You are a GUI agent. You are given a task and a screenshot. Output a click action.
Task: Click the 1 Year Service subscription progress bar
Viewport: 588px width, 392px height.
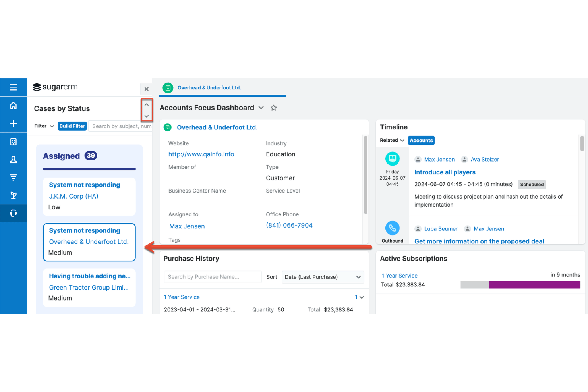520,285
